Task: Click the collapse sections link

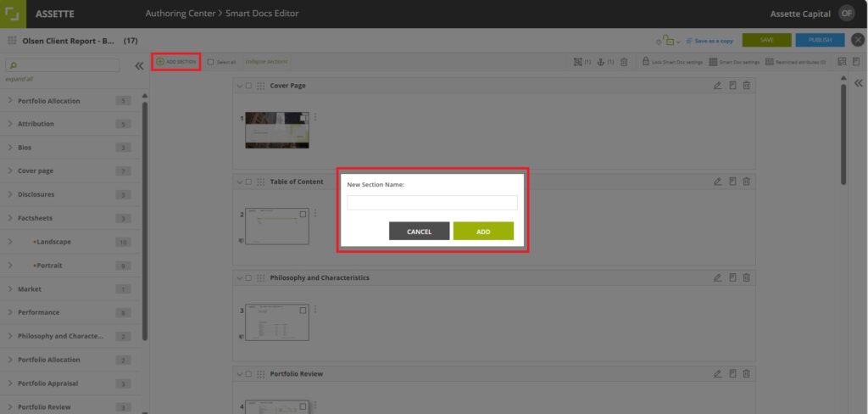Action: coord(266,62)
